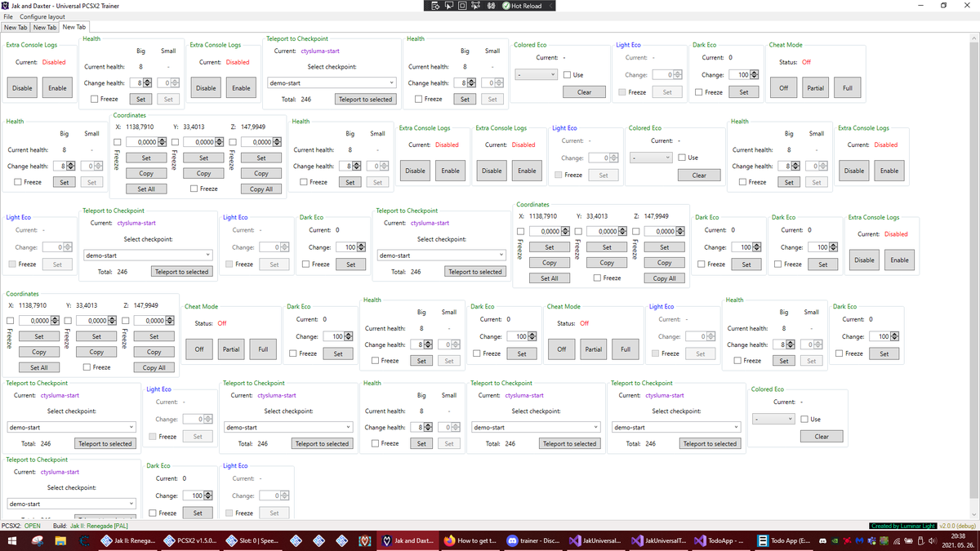Open checkpoint dropdown in top-row Teleport panel

pyautogui.click(x=332, y=83)
